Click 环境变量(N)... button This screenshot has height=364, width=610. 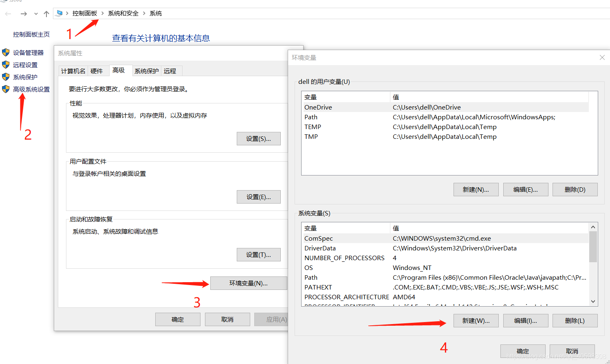(249, 283)
